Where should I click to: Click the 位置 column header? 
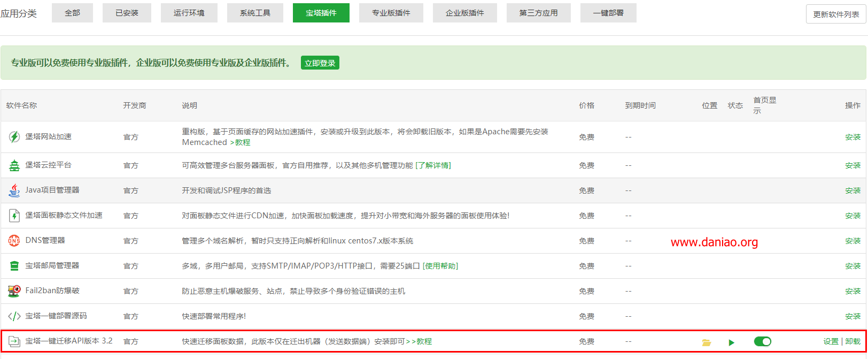[x=710, y=105]
